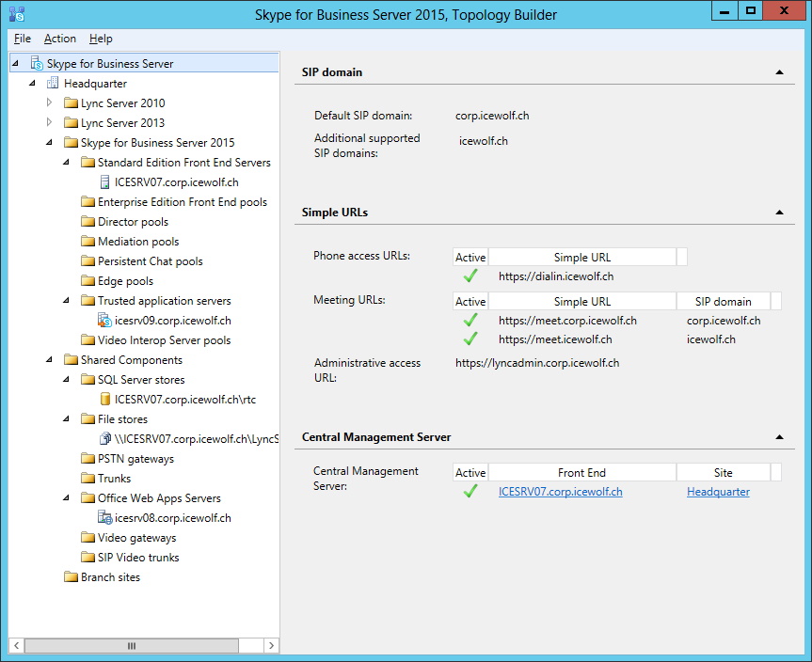Viewport: 812px width, 662px height.
Task: Open the Headquarter site link
Action: (718, 492)
